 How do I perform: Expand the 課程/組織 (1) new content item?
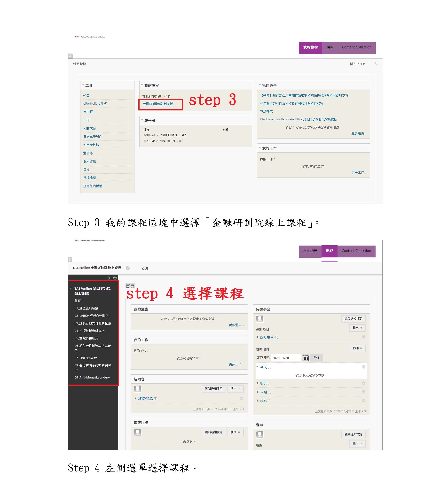point(135,399)
